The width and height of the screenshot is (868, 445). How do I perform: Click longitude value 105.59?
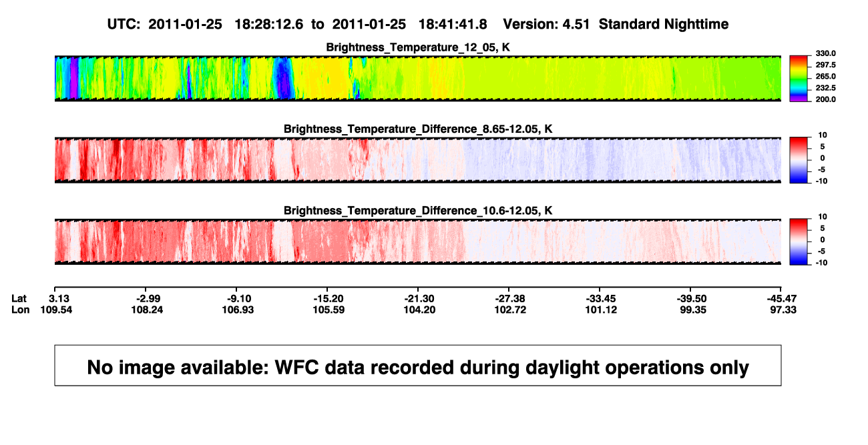click(327, 310)
